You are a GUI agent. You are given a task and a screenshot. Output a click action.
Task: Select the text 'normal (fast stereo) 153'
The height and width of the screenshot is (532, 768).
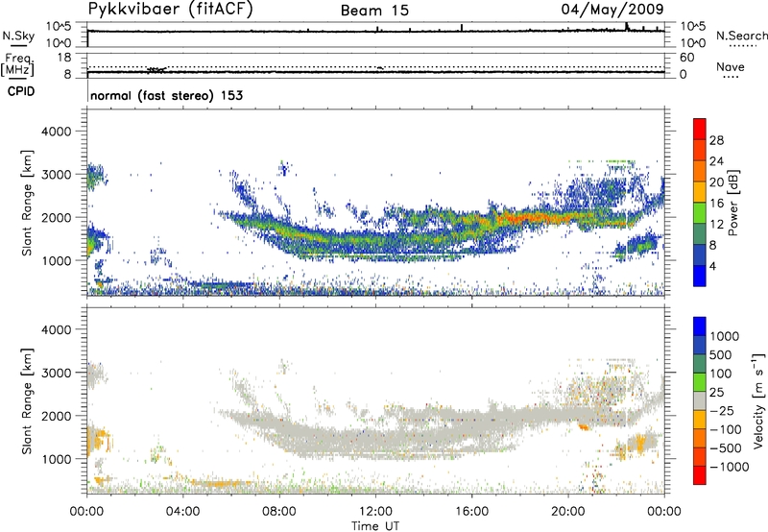pyautogui.click(x=166, y=95)
